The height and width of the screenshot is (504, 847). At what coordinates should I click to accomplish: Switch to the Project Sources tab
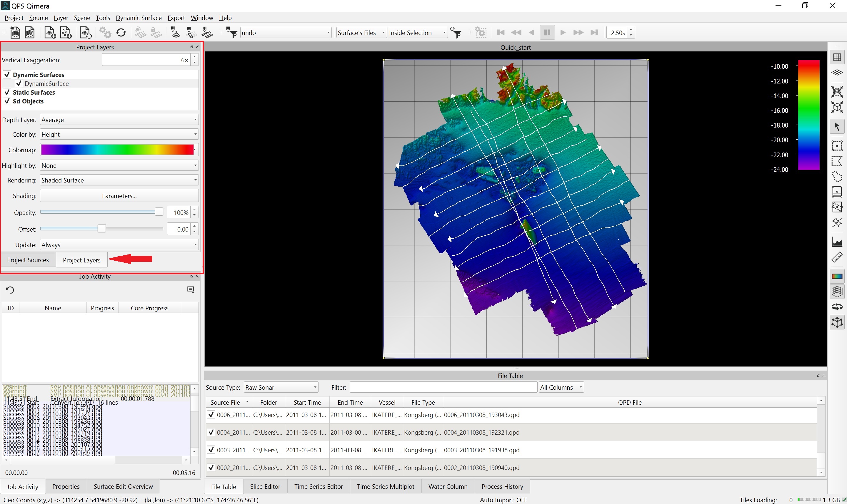pyautogui.click(x=28, y=260)
